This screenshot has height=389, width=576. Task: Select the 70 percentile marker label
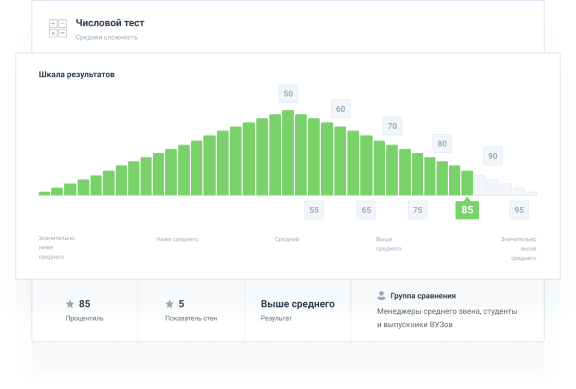392,126
